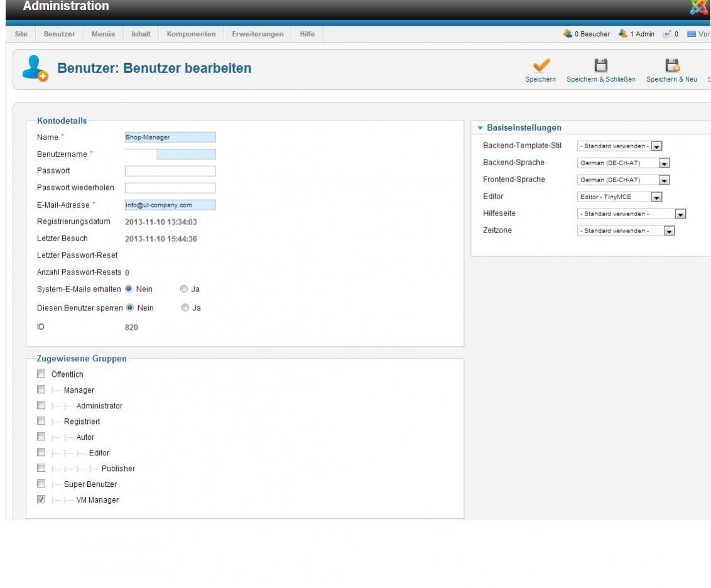Check the Super Benutzer group checkbox
Screen dimensions: 711x588
point(41,484)
